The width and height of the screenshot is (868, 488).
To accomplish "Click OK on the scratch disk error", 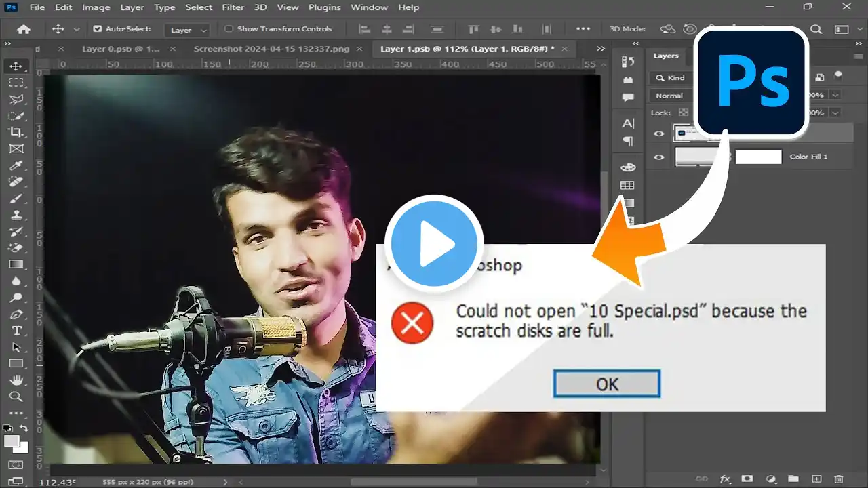I will (606, 384).
